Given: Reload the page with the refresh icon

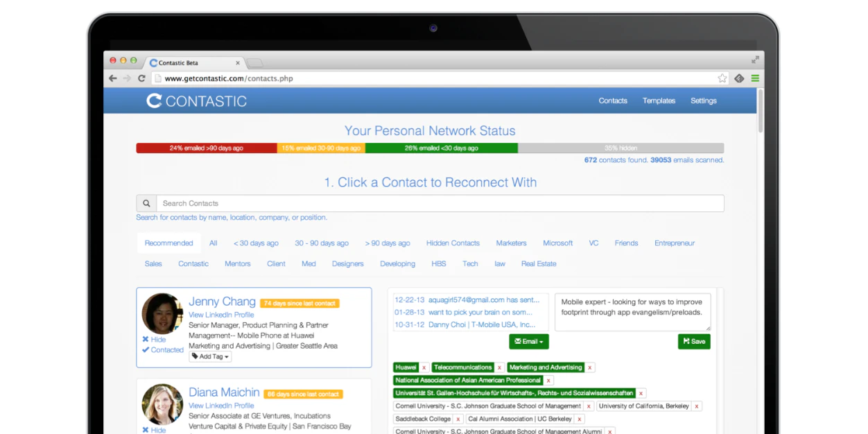Looking at the screenshot, I should [x=141, y=78].
